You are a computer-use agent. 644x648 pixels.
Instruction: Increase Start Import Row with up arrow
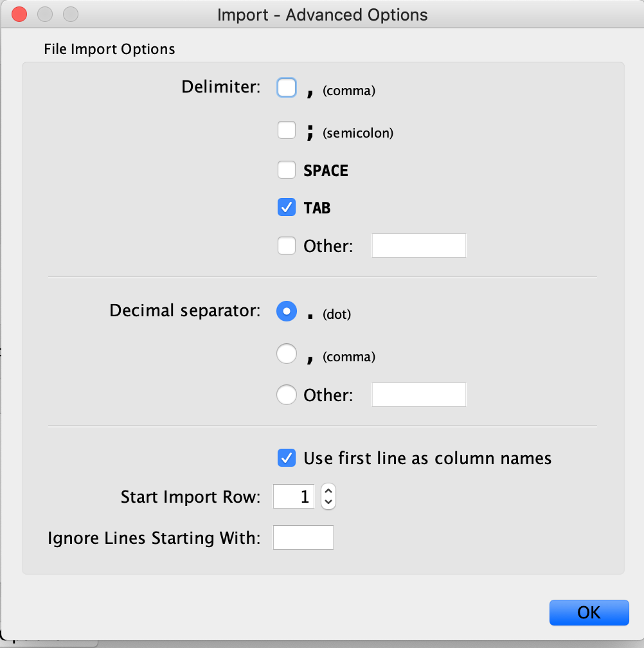pos(328,491)
